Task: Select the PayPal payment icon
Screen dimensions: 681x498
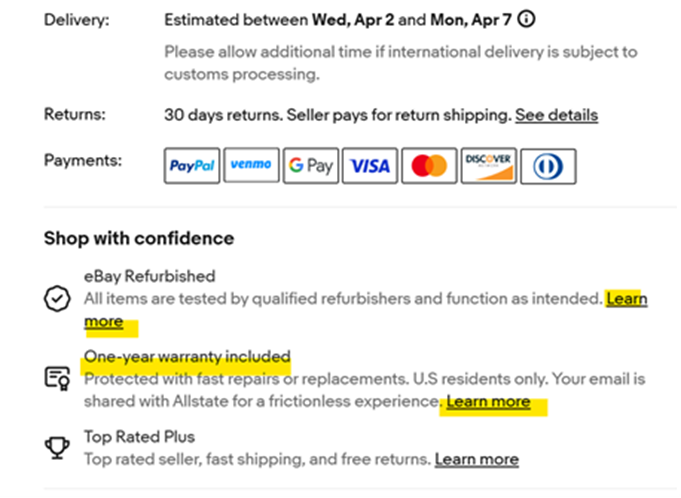Action: [192, 166]
